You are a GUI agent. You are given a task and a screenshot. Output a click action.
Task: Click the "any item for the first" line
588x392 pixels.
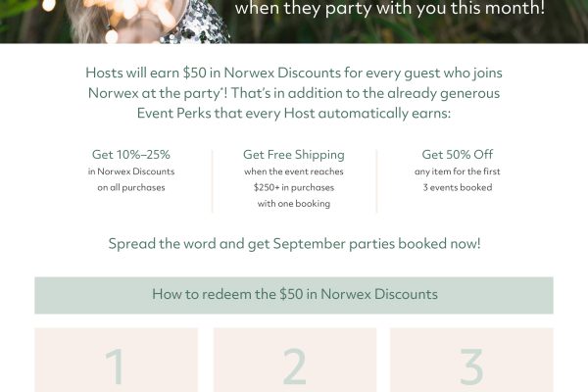(x=458, y=171)
